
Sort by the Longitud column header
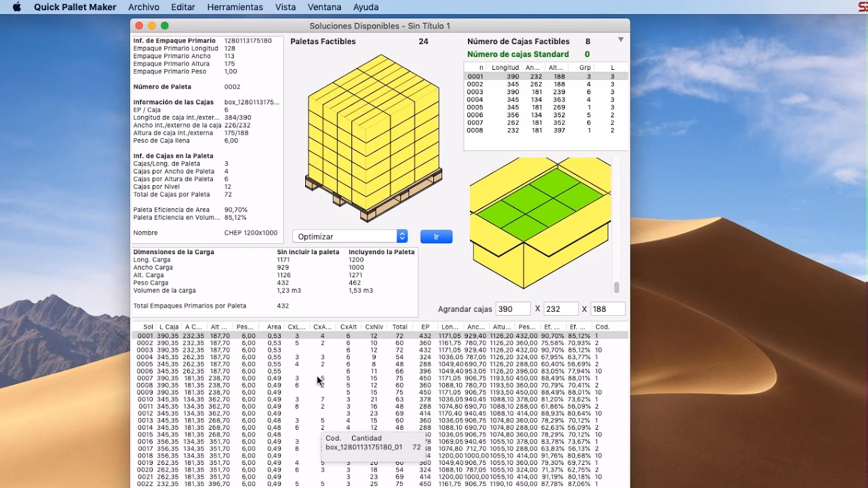click(505, 68)
